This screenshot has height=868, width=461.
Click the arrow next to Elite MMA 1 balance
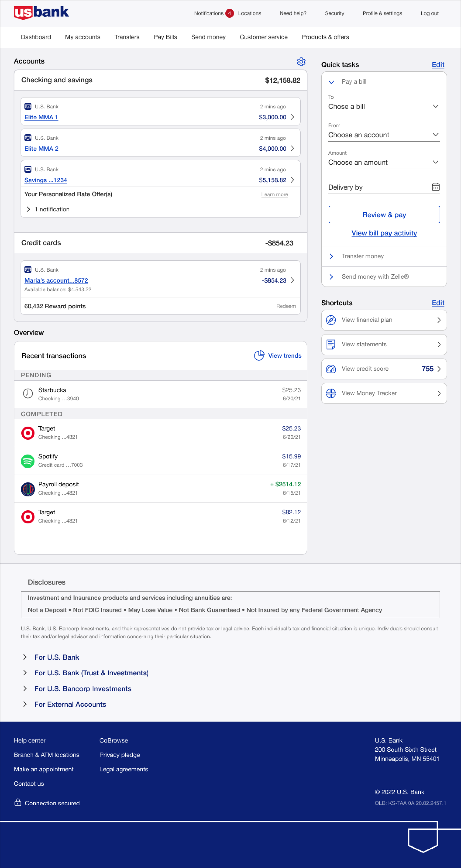pyautogui.click(x=293, y=117)
